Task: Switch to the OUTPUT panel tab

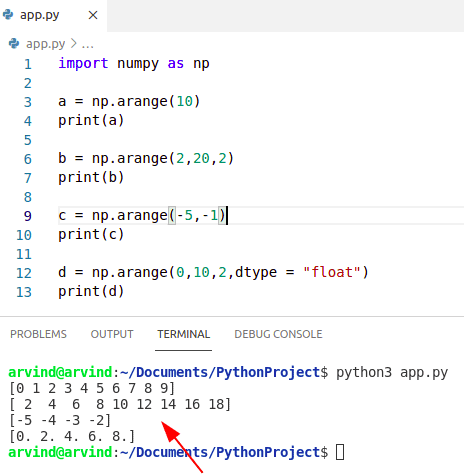Action: pos(112,334)
